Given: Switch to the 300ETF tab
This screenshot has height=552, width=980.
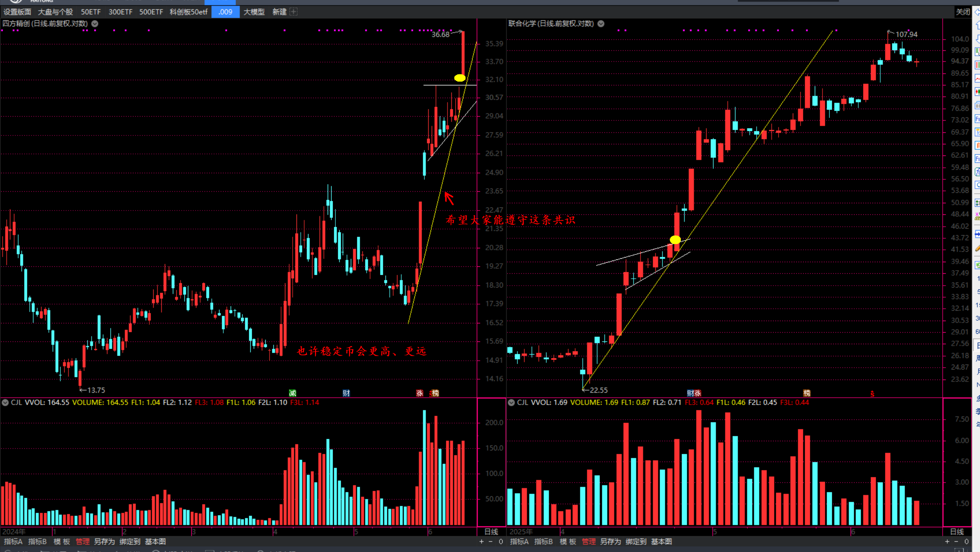Looking at the screenshot, I should (x=120, y=12).
